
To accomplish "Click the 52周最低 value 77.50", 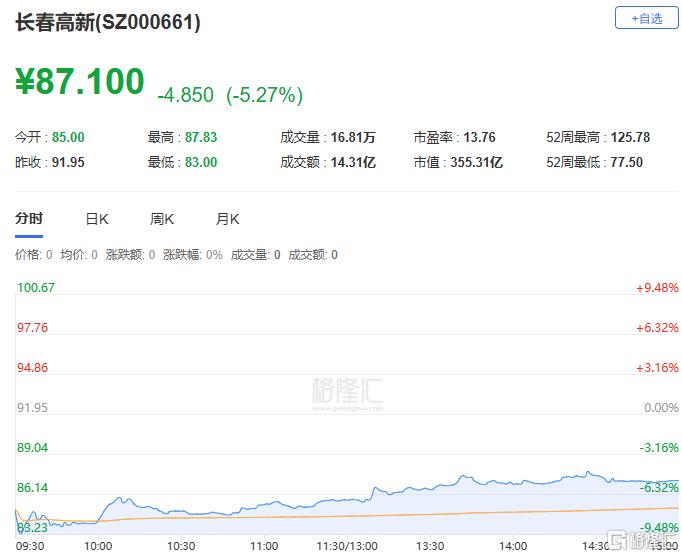I will point(626,162).
